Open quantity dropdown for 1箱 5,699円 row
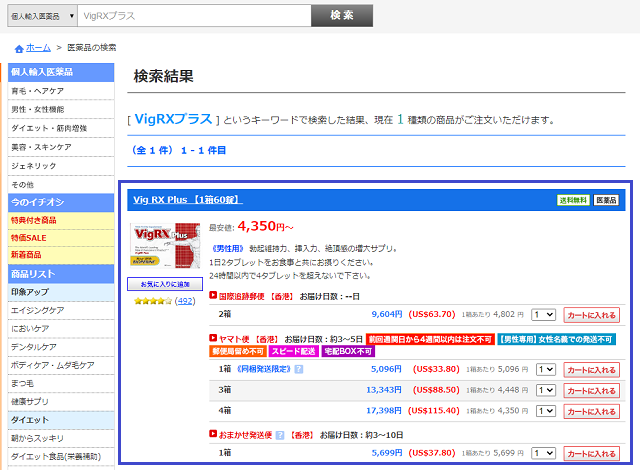This screenshot has height=470, width=640. (x=544, y=453)
